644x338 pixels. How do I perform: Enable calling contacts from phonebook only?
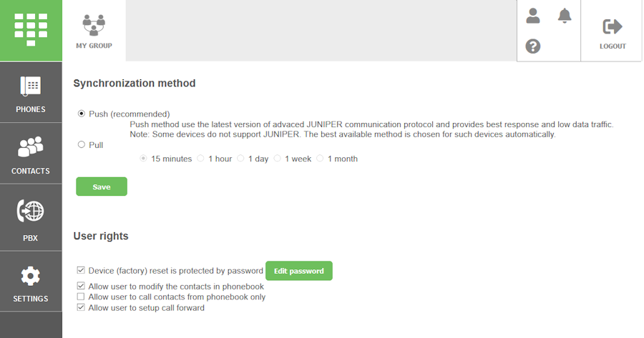click(81, 297)
